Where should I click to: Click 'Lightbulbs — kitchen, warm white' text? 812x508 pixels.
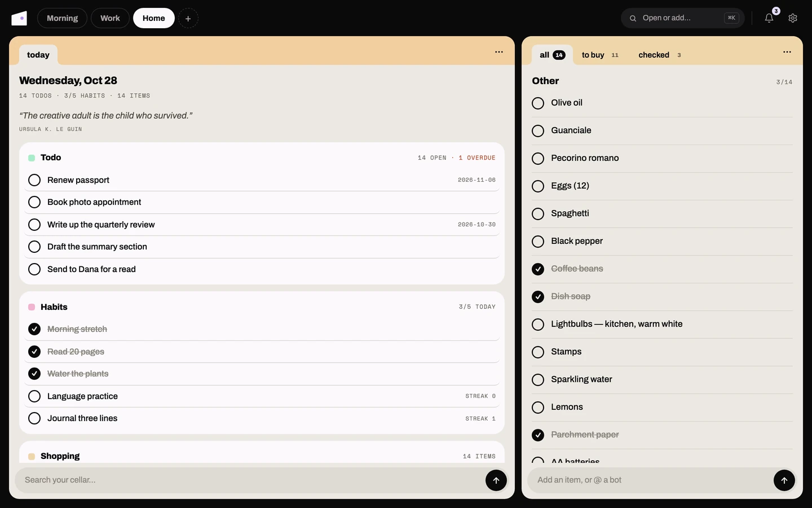[617, 324]
